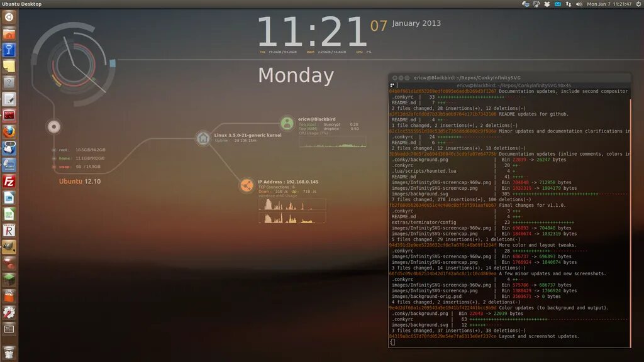644x362 pixels.
Task: Click the "Monday" day label
Action: pos(296,75)
